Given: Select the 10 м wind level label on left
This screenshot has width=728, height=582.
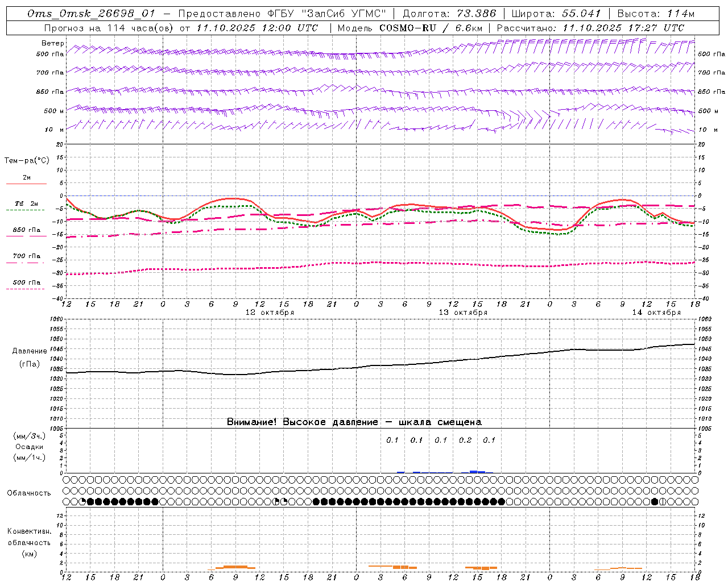Looking at the screenshot, I should [54, 130].
